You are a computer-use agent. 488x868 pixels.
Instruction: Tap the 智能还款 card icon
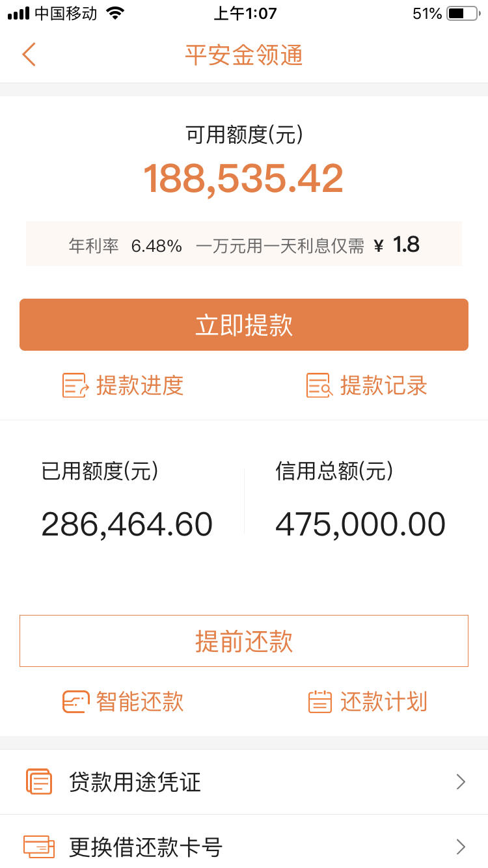pos(75,701)
